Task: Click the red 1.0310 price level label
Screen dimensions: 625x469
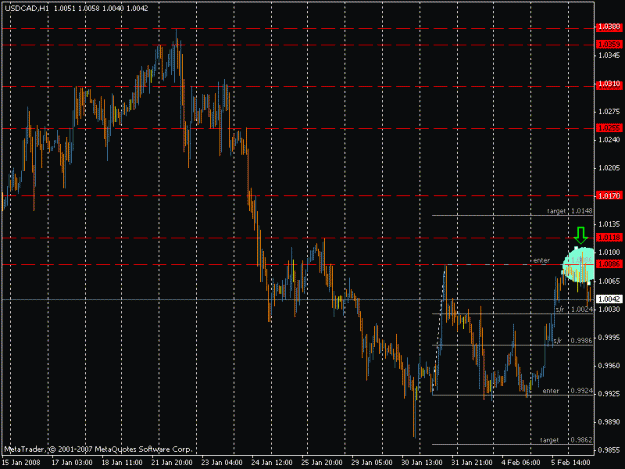Action: click(609, 84)
